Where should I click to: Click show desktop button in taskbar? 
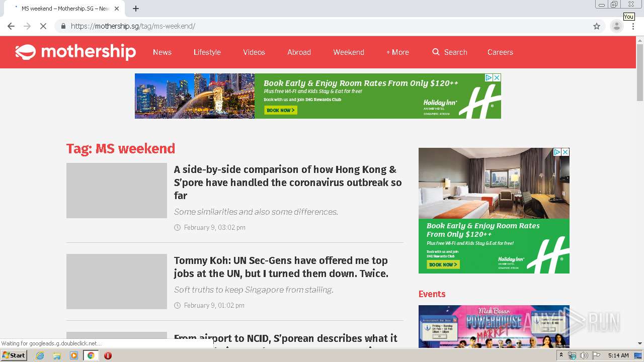coord(638,355)
